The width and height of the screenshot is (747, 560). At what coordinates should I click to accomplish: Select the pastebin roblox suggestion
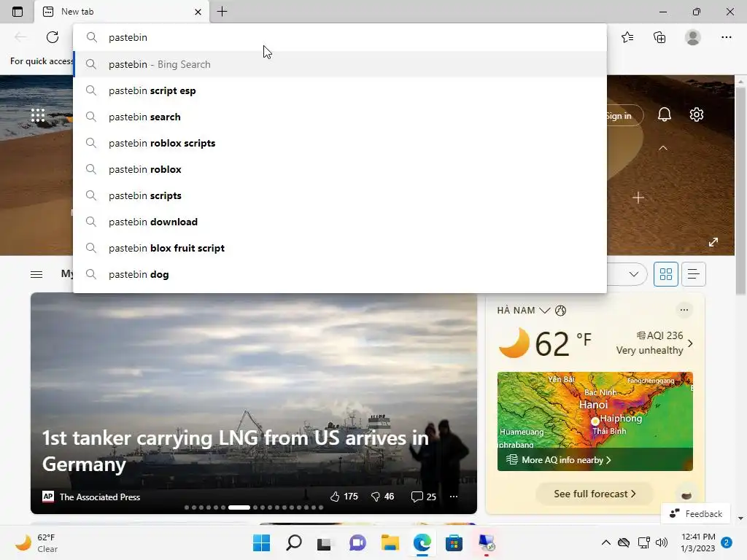click(340, 169)
